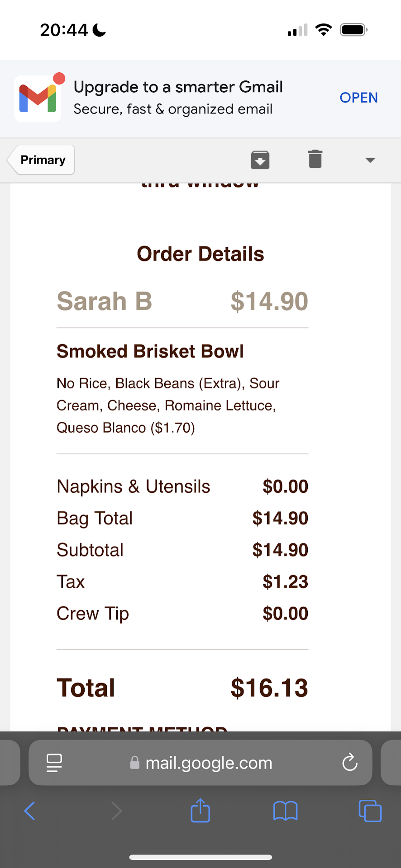Open the Safari share sheet
The width and height of the screenshot is (401, 868).
[x=200, y=811]
